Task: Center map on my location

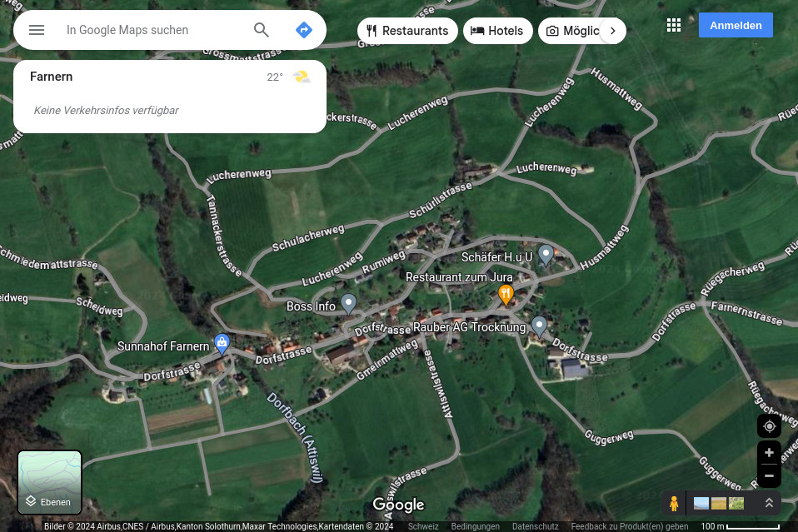Action: tap(769, 426)
